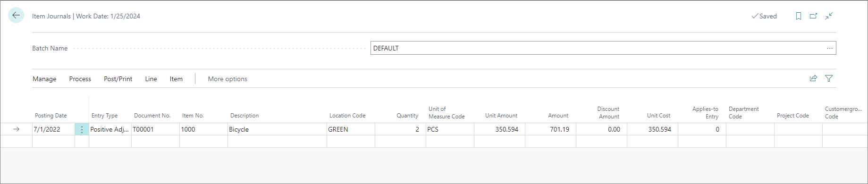Image resolution: width=868 pixels, height=184 pixels.
Task: Select item number 1000 cell
Action: tap(203, 129)
